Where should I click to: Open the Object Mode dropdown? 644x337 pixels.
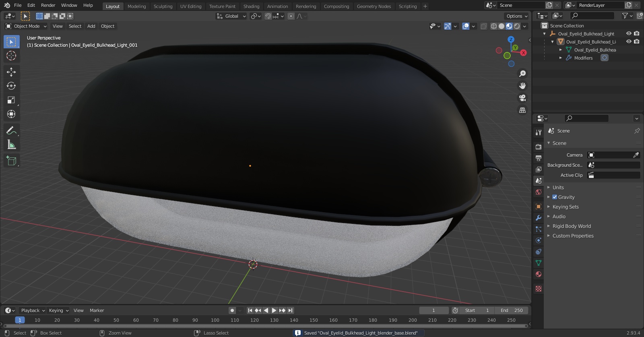[x=26, y=26]
